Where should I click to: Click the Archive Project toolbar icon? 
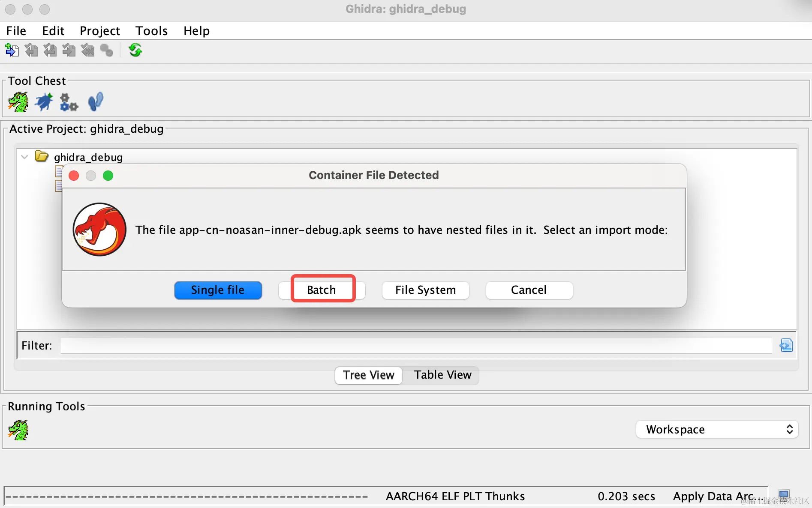click(x=87, y=50)
